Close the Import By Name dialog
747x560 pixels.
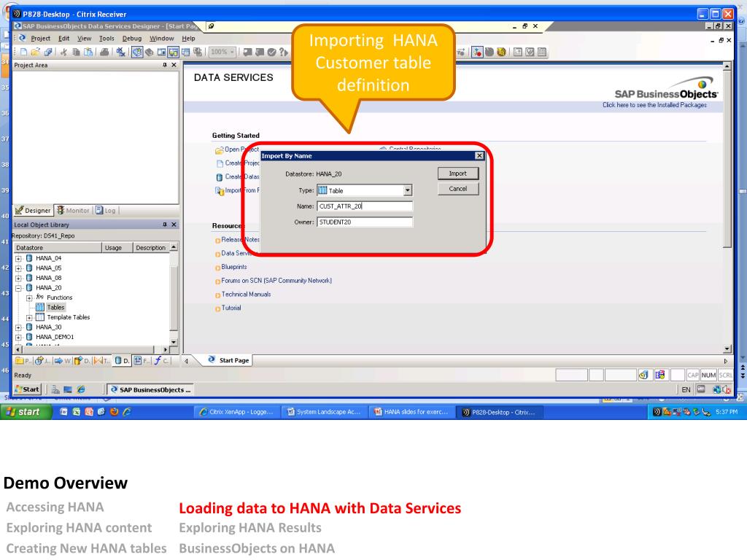[x=479, y=156]
